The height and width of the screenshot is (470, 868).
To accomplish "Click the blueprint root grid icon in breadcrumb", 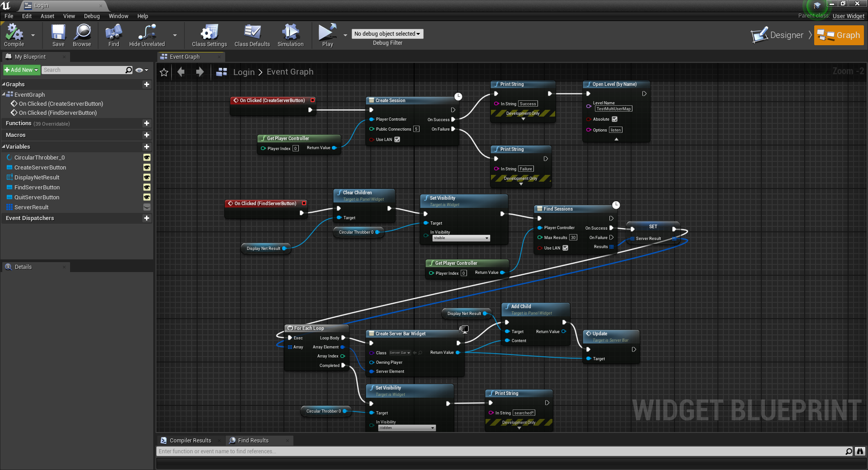I will click(222, 72).
